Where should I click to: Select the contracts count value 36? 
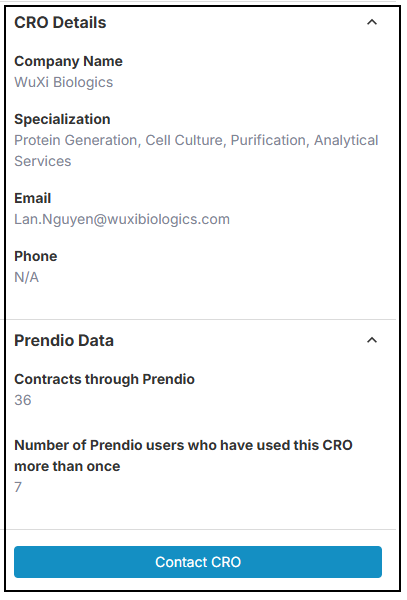click(x=23, y=400)
